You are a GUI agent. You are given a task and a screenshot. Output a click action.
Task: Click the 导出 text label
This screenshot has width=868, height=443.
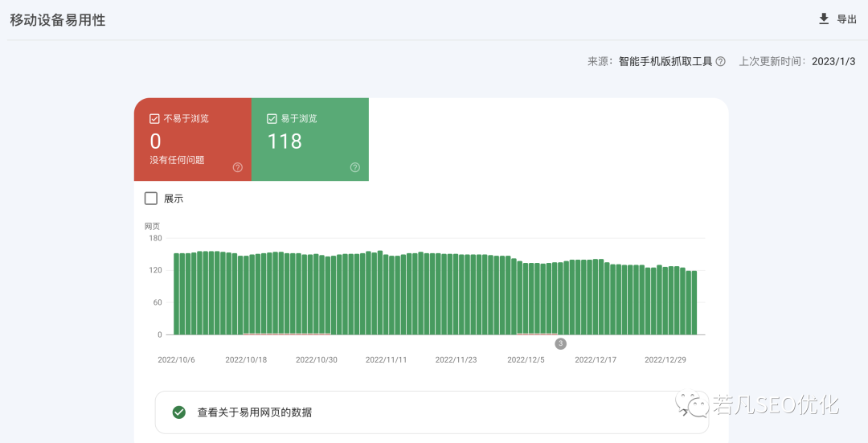(x=847, y=19)
